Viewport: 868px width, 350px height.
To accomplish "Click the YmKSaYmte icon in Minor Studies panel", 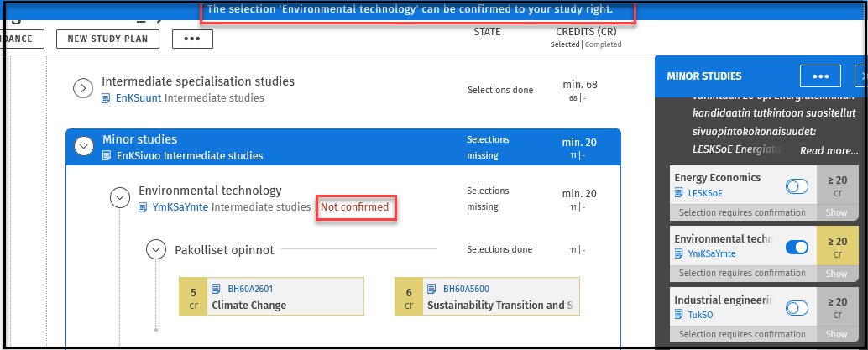I will tap(679, 253).
